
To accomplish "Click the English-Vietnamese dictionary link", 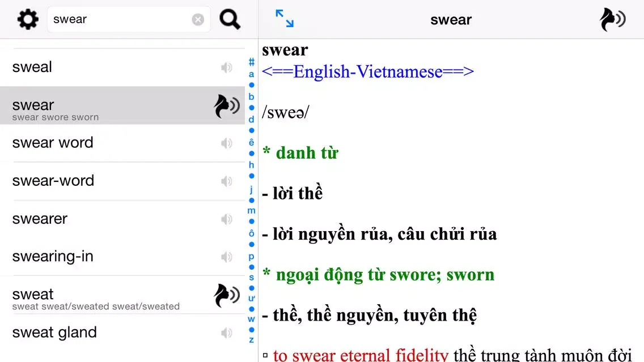I will 368,72.
